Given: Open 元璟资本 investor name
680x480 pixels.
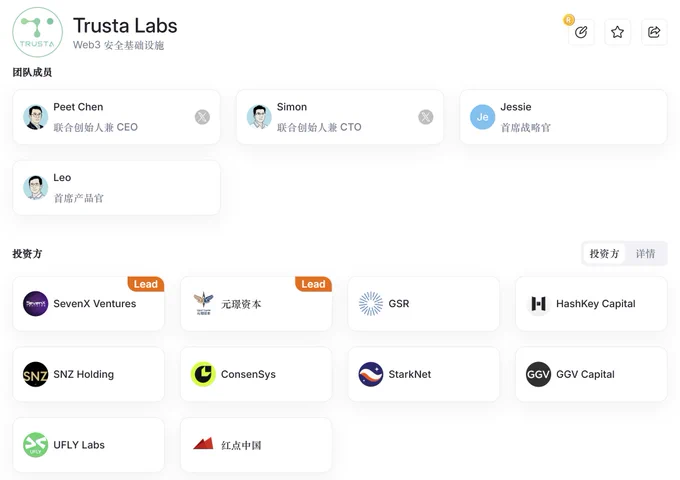Looking at the screenshot, I should pyautogui.click(x=241, y=304).
